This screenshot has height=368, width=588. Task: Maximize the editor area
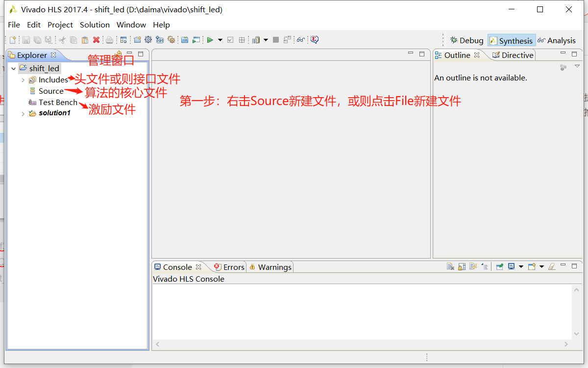422,54
